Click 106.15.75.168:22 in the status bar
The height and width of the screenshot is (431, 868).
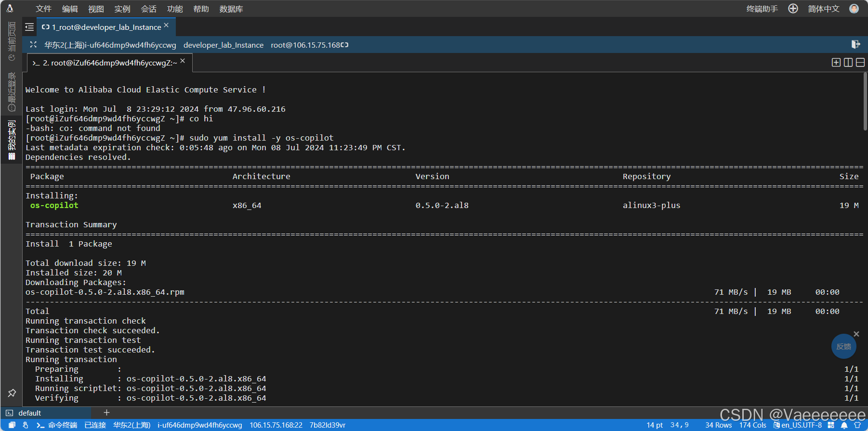coord(276,425)
